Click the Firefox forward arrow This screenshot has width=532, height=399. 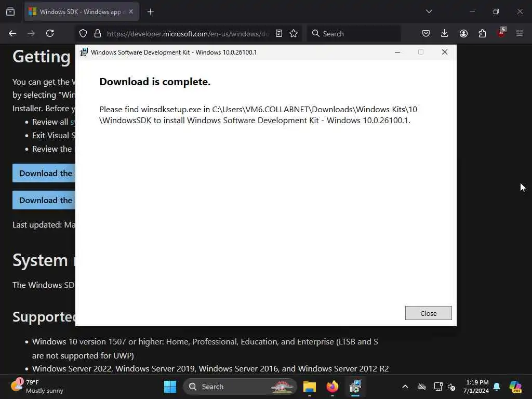click(31, 33)
